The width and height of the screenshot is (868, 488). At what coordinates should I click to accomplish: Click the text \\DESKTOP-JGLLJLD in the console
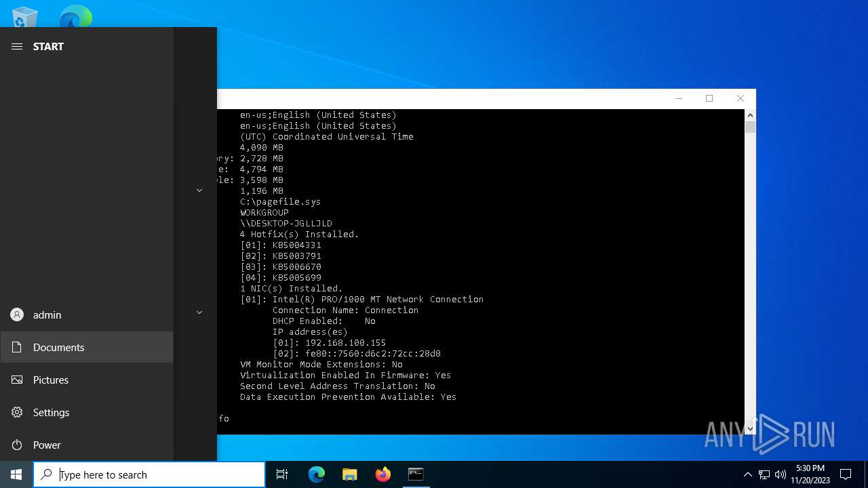pos(286,224)
